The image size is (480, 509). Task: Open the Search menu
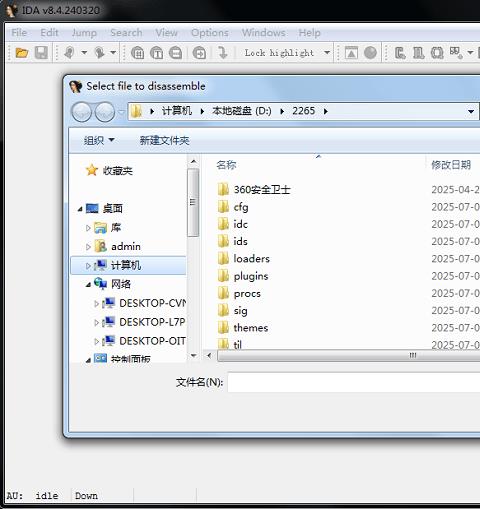coord(126,33)
